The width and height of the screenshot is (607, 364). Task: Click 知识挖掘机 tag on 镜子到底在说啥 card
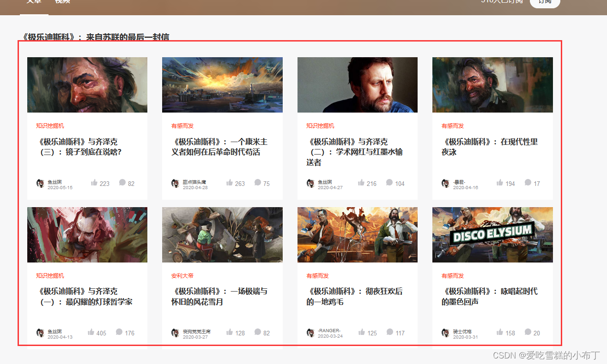[50, 126]
